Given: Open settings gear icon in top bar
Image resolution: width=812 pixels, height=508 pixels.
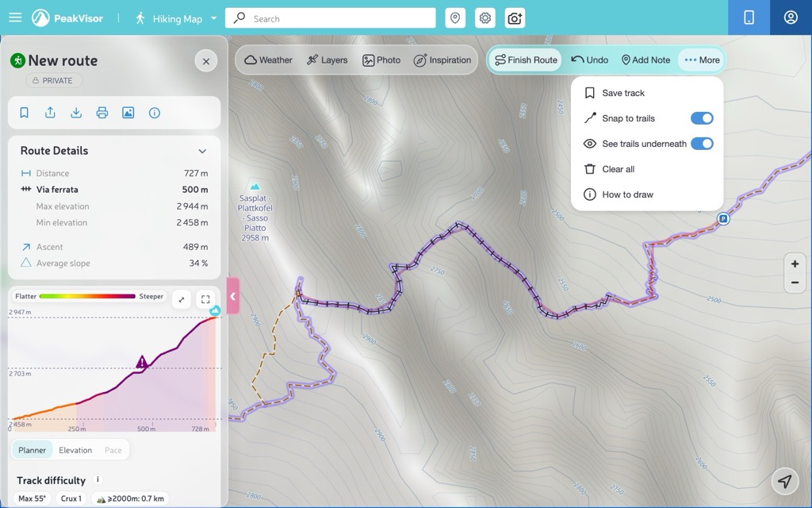Looking at the screenshot, I should coord(485,18).
